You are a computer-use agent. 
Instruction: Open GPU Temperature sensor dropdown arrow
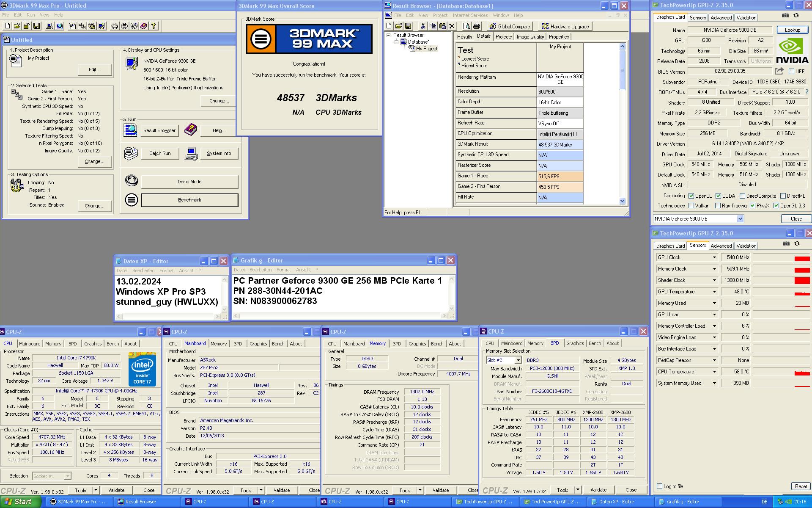point(714,292)
